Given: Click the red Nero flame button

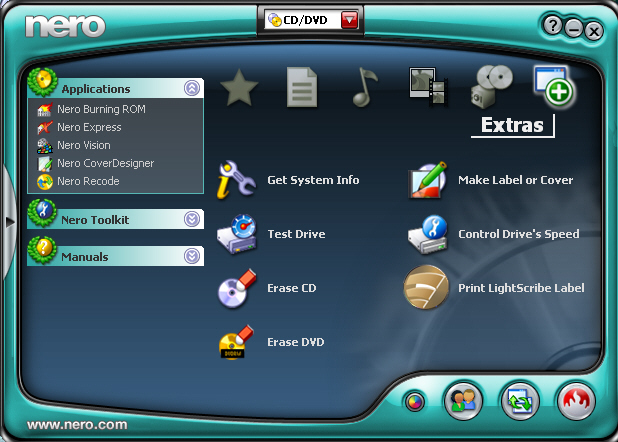Looking at the screenshot, I should click(x=576, y=401).
